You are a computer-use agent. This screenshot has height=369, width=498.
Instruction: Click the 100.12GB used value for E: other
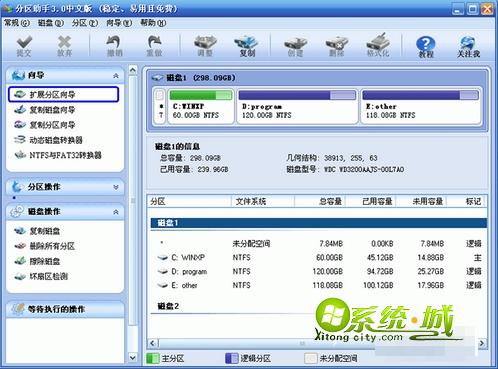378,285
